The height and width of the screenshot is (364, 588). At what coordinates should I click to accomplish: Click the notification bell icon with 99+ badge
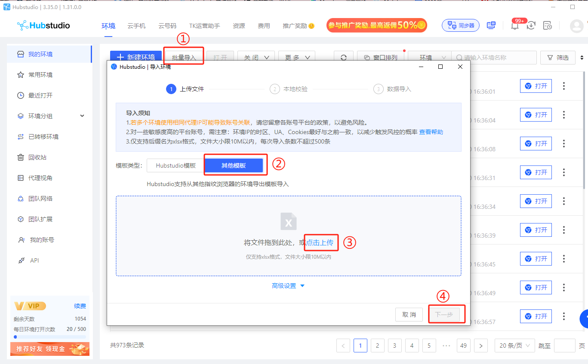coord(515,25)
